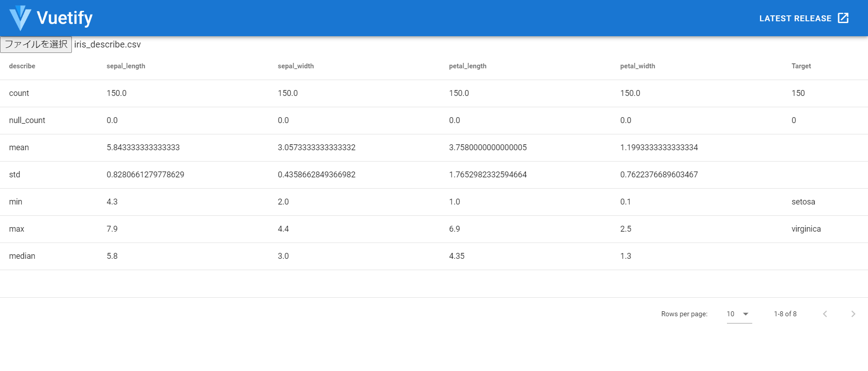Sort by the petal_width column header
This screenshot has width=868, height=371.
tap(637, 66)
